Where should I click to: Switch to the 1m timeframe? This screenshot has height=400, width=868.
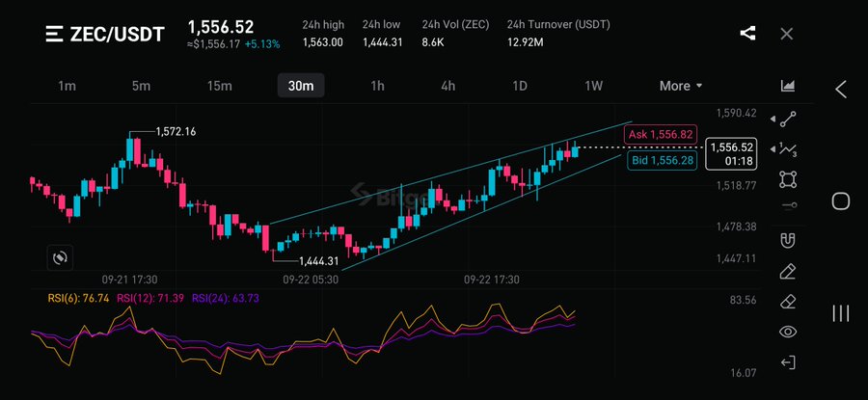click(67, 86)
